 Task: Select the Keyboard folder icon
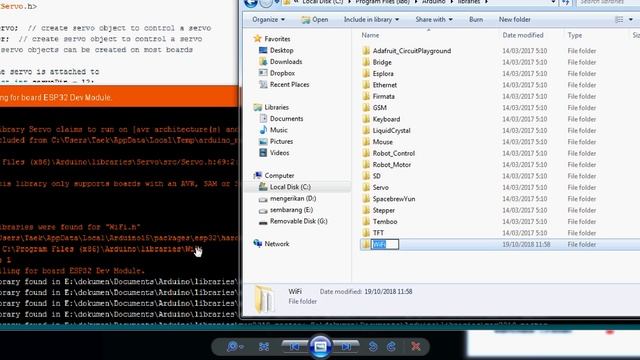[366, 120]
